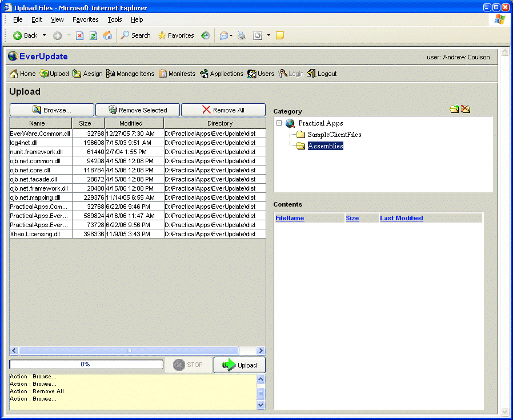The height and width of the screenshot is (420, 513).
Task: Sort contents by FileName link
Action: coord(290,219)
